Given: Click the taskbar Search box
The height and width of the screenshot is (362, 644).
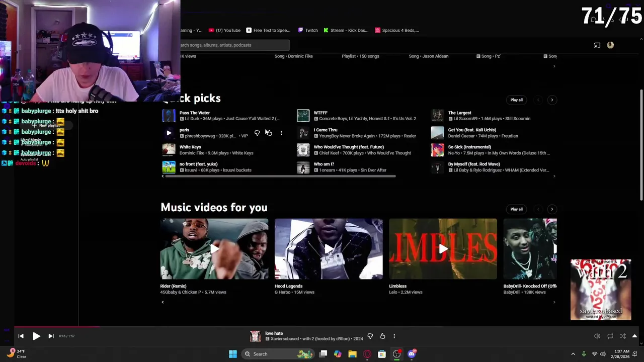Looking at the screenshot, I should click(278, 354).
